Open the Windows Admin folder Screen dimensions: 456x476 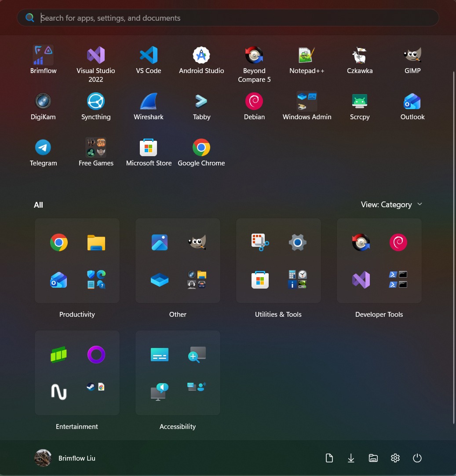click(x=307, y=106)
